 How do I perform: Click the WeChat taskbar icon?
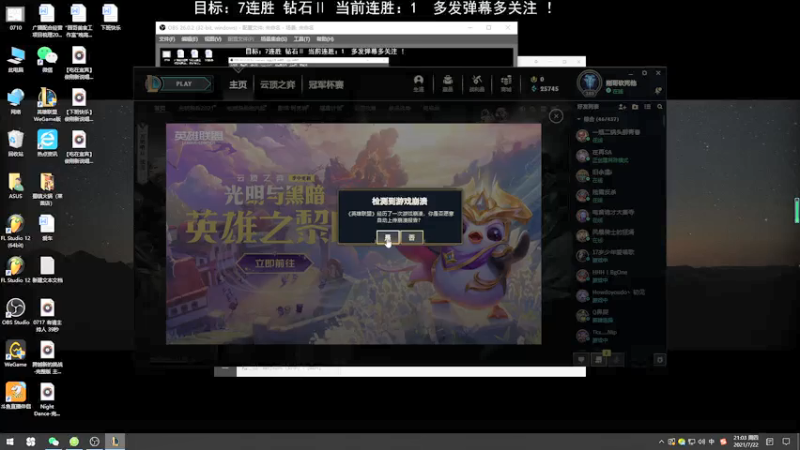coord(53,441)
